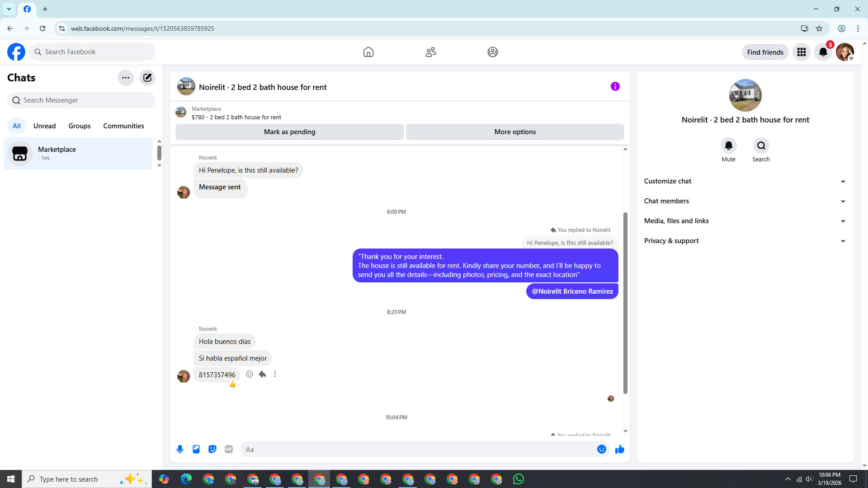Switch to the Unread chats tab

tap(44, 126)
